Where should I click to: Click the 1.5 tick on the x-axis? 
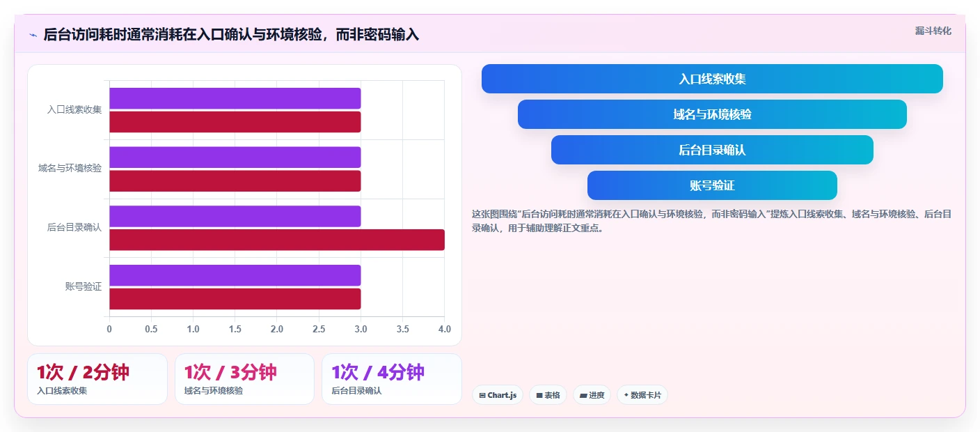pos(235,329)
